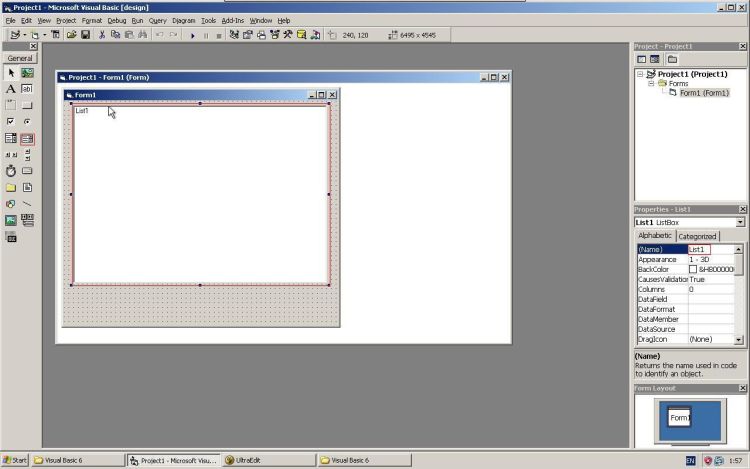
Task: Switch to the Categorized properties tab
Action: point(697,236)
